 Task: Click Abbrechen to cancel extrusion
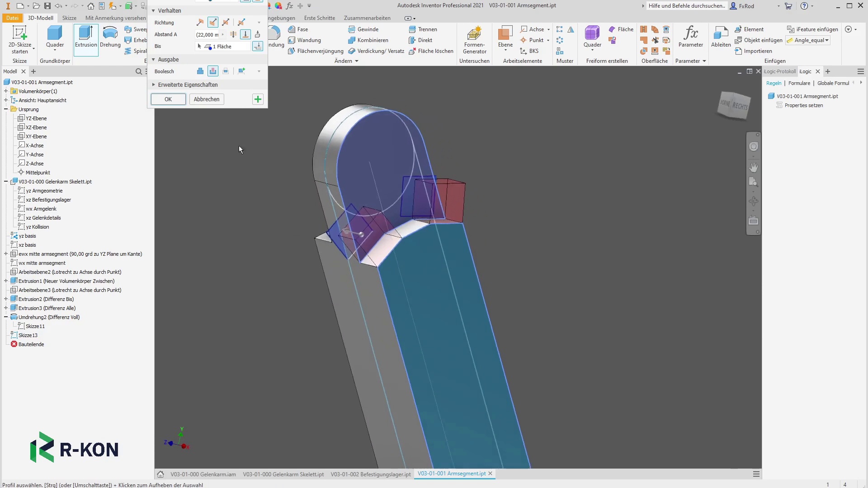tap(207, 99)
